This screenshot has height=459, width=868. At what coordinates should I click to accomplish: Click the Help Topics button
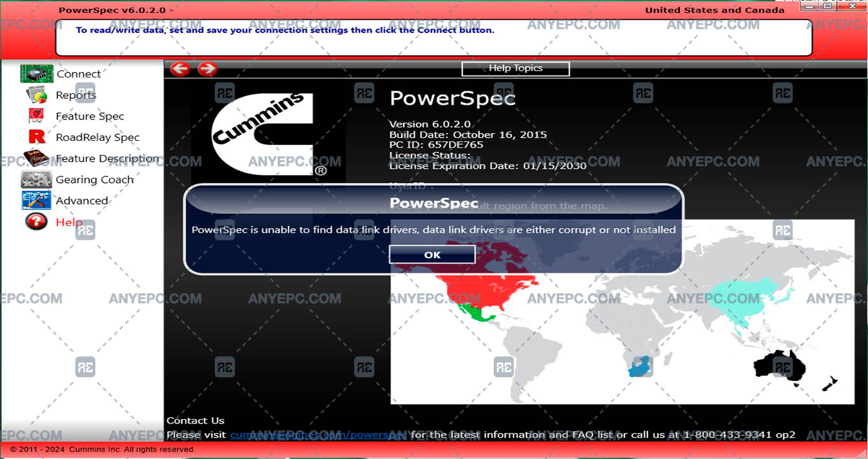point(515,69)
